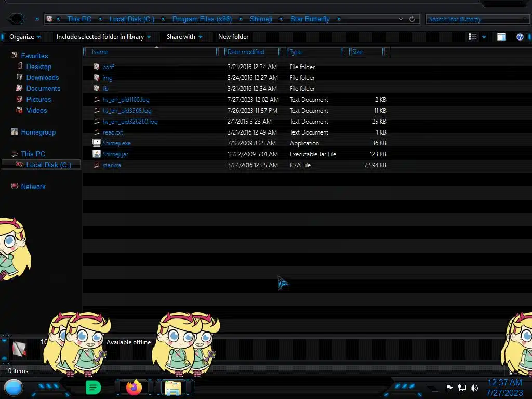Select the lib folder icon
This screenshot has width=532, height=399.
click(x=97, y=88)
